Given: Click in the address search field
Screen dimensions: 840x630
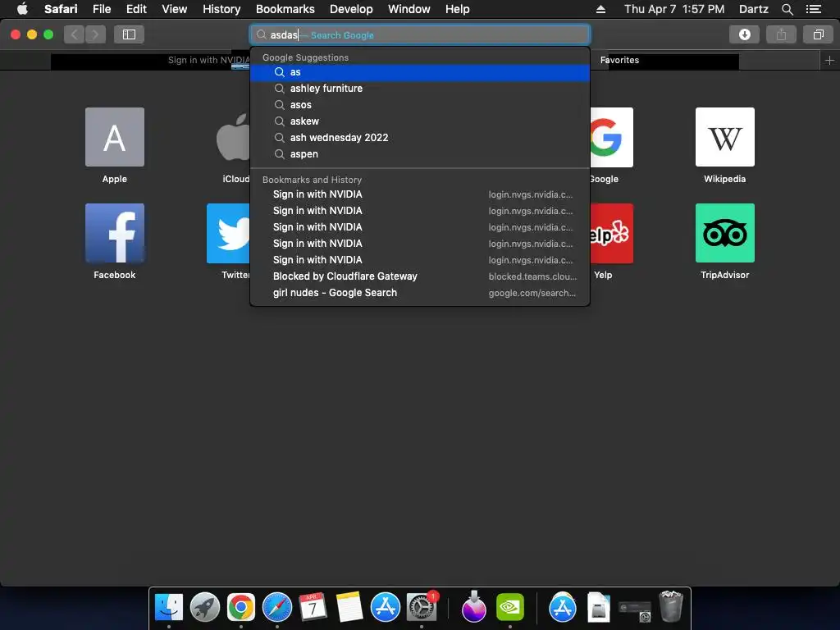Looking at the screenshot, I should tap(420, 34).
